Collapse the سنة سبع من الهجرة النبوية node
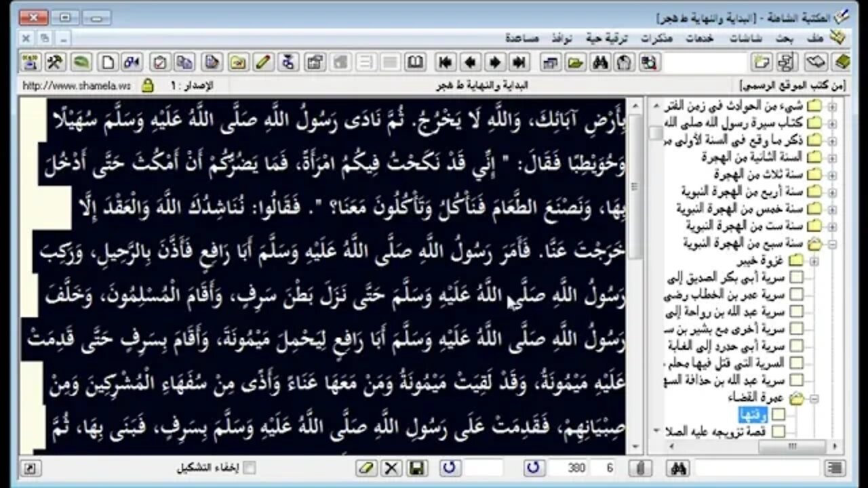The height and width of the screenshot is (488, 868). [831, 243]
